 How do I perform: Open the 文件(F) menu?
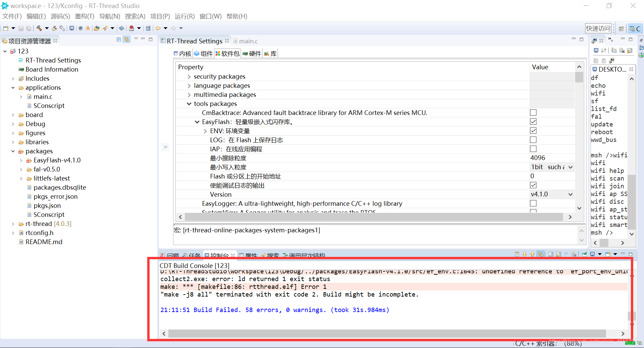(x=12, y=16)
